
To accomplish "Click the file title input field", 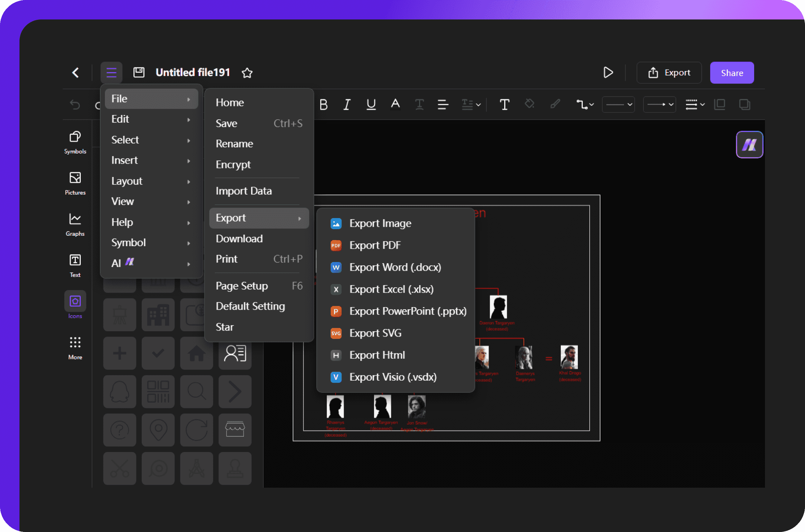I will click(193, 72).
